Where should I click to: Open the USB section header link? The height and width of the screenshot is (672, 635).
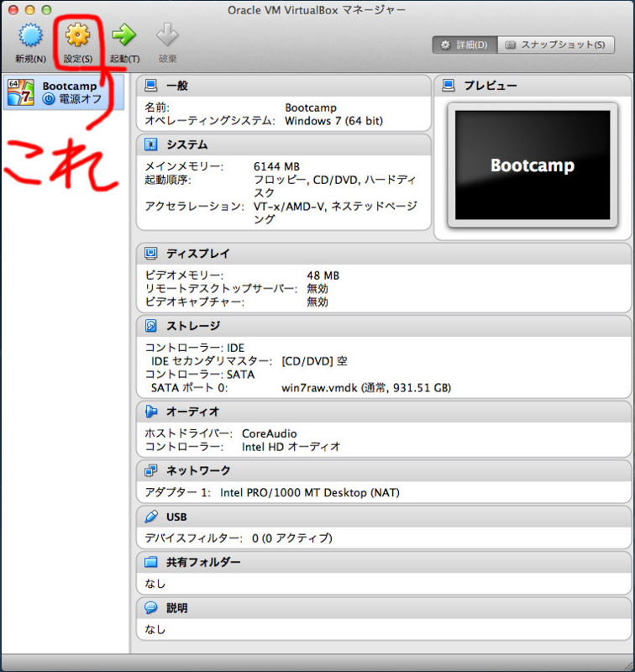(176, 517)
